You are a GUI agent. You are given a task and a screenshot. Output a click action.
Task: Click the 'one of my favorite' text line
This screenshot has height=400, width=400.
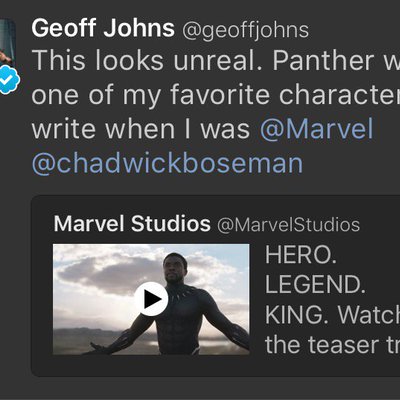pyautogui.click(x=150, y=95)
